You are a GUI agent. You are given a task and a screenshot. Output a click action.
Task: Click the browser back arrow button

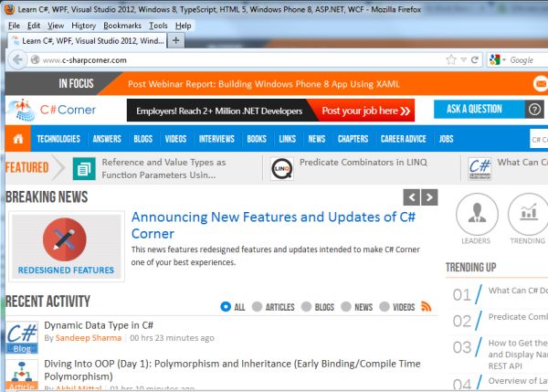tap(17, 59)
